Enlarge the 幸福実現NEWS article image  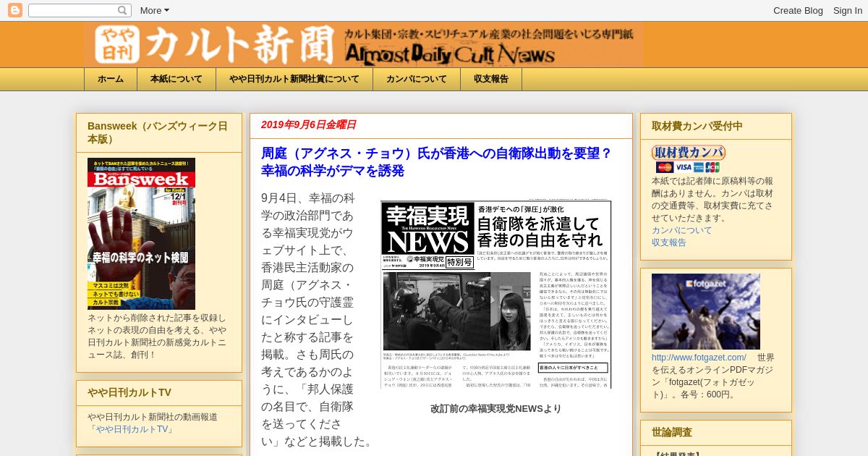[496, 295]
